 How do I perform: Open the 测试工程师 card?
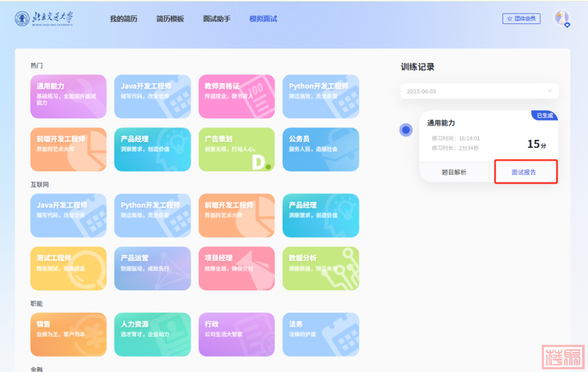coord(68,268)
